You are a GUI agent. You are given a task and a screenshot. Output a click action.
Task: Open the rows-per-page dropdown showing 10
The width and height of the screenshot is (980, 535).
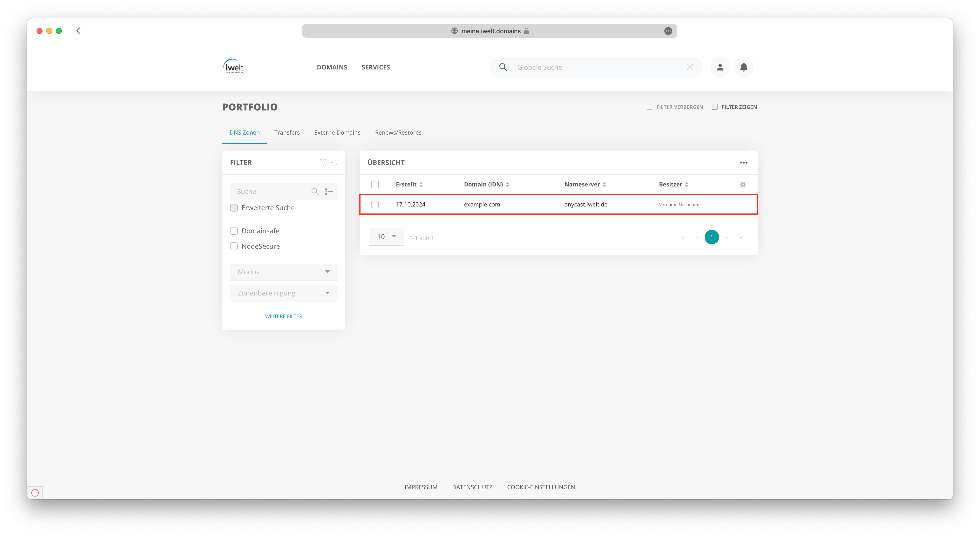(x=387, y=237)
